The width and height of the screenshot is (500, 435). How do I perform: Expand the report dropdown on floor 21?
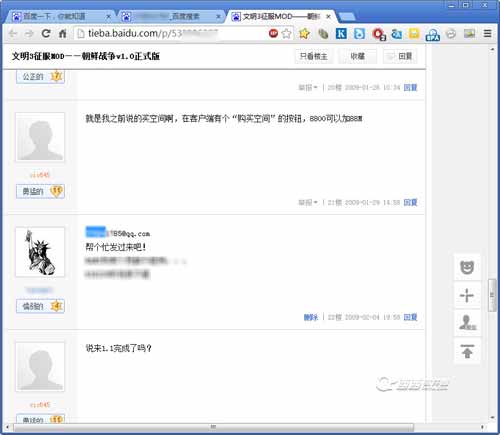308,202
